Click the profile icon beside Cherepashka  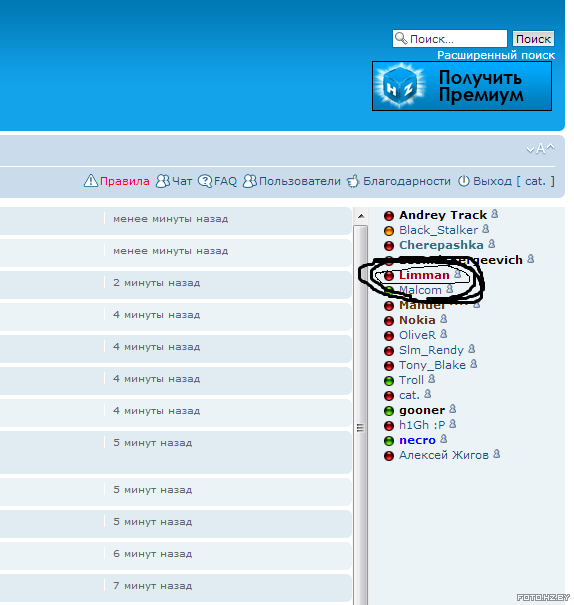click(491, 244)
